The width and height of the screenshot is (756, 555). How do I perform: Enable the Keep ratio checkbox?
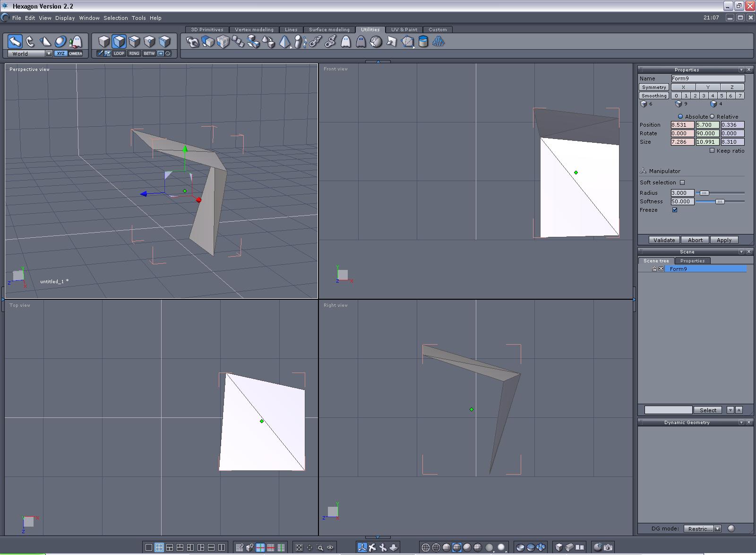pyautogui.click(x=712, y=151)
